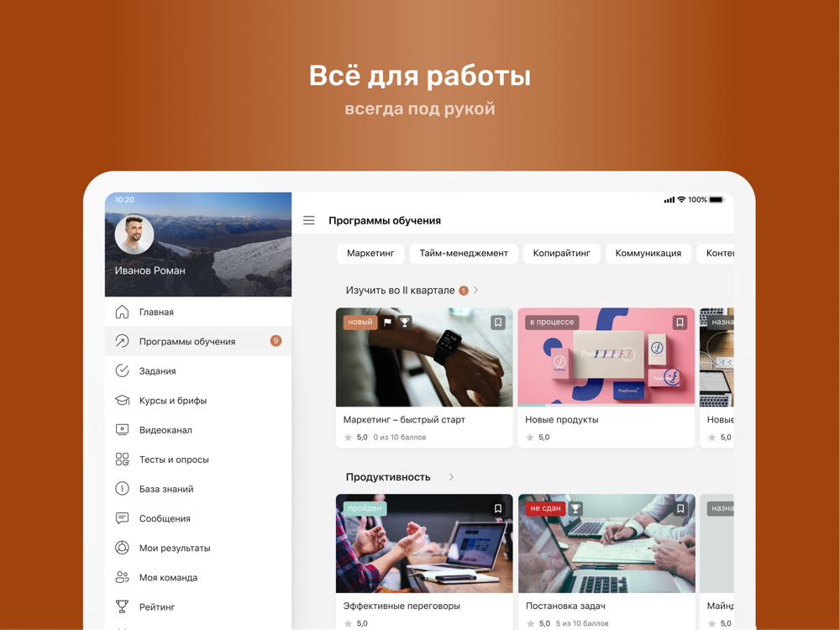The width and height of the screenshot is (840, 630).
Task: Open База знаний menu item
Action: pyautogui.click(x=198, y=489)
